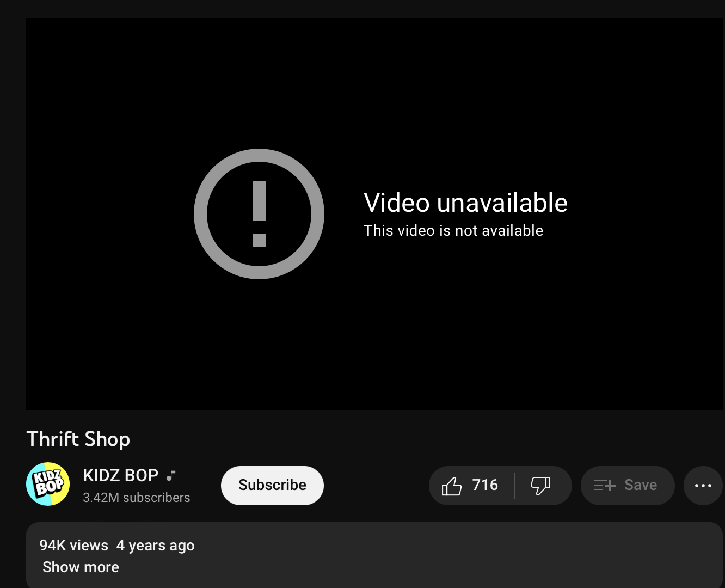Click the 4 years ago upload date
The width and height of the screenshot is (725, 588).
pyautogui.click(x=155, y=545)
